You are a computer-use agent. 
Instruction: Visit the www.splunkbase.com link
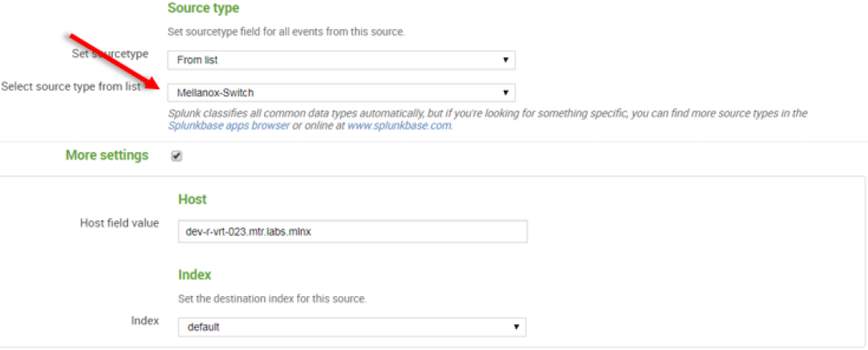pyautogui.click(x=399, y=126)
